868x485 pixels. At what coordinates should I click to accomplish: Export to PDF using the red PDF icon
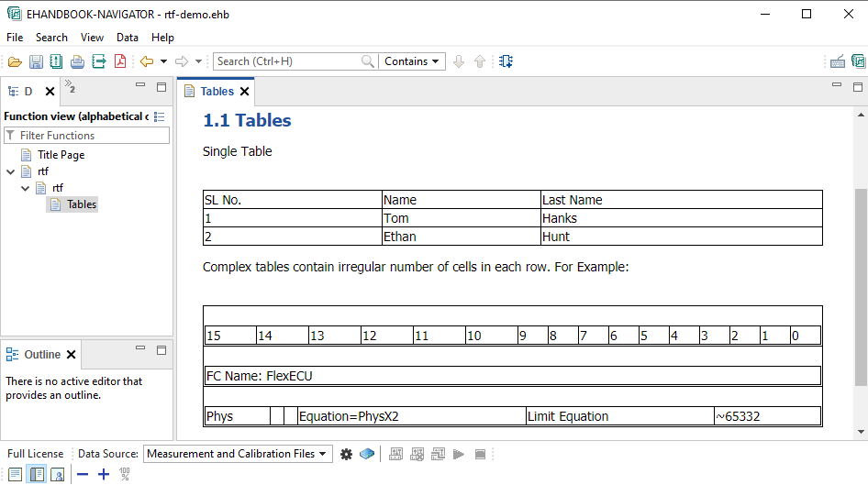click(119, 61)
